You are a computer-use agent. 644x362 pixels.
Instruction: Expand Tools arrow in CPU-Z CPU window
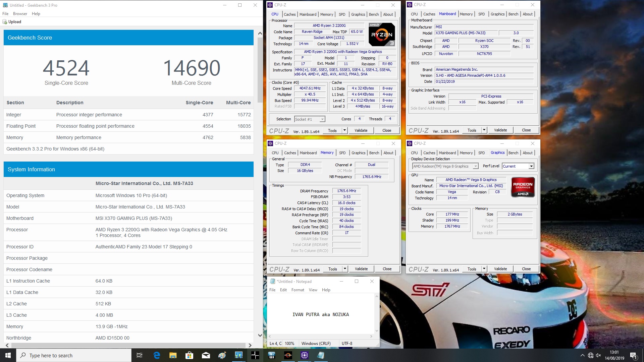point(344,130)
